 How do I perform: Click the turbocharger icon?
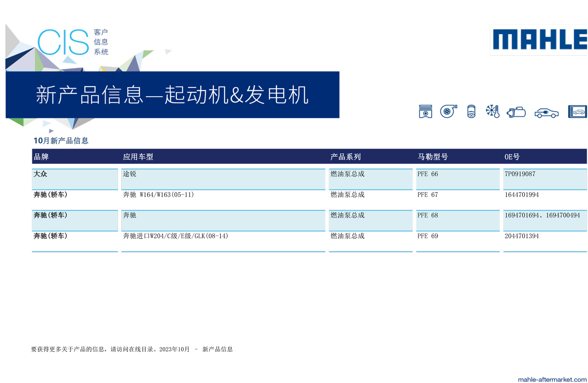(449, 111)
